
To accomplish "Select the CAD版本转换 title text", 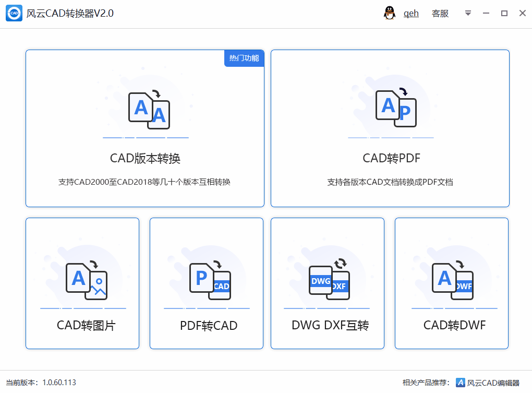I will [145, 158].
